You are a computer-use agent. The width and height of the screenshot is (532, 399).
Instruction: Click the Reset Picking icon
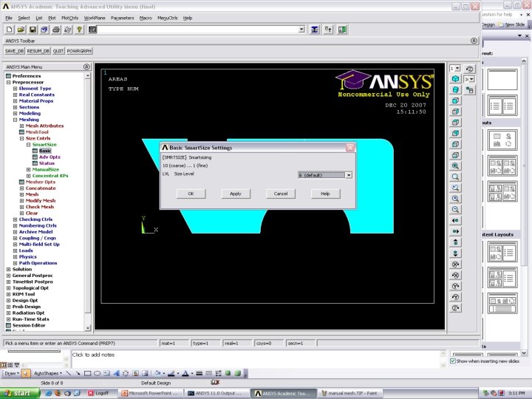tap(328, 30)
